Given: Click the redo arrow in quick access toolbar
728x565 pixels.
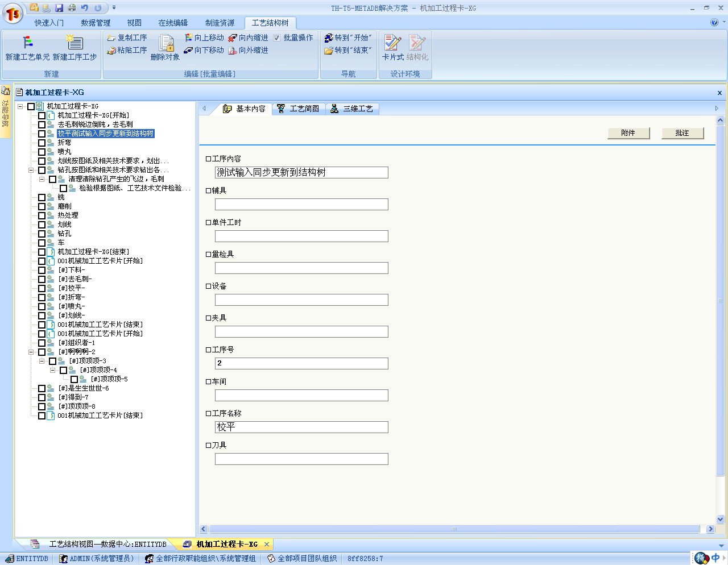Looking at the screenshot, I should [98, 8].
